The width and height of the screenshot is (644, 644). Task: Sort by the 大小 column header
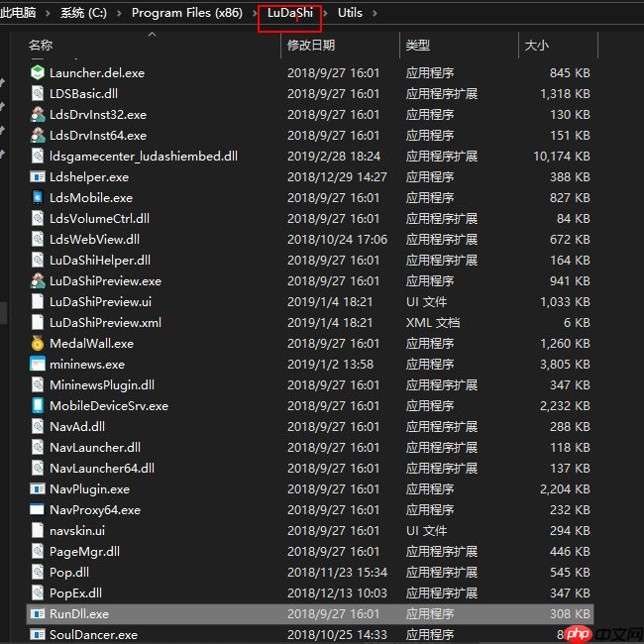pos(536,45)
